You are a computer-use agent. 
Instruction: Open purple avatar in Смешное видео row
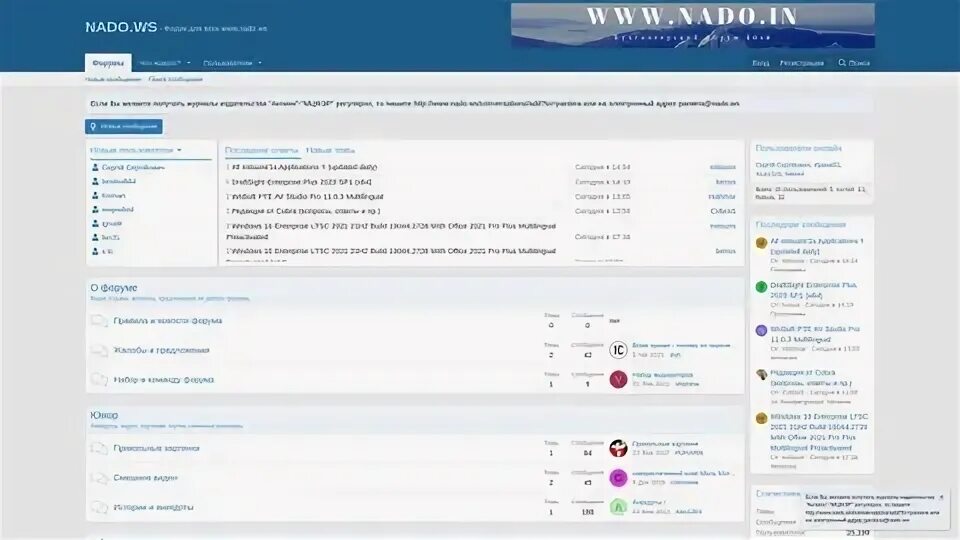tap(618, 478)
